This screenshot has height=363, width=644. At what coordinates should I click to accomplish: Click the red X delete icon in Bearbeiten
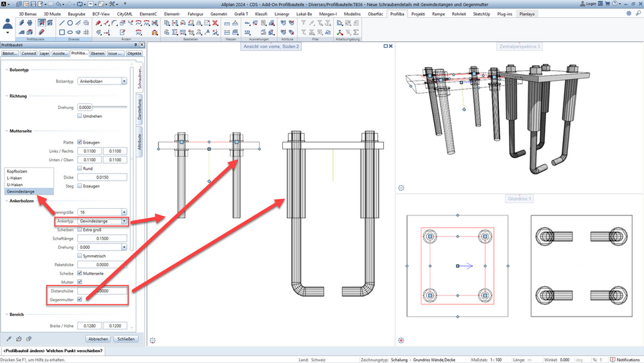click(x=215, y=23)
